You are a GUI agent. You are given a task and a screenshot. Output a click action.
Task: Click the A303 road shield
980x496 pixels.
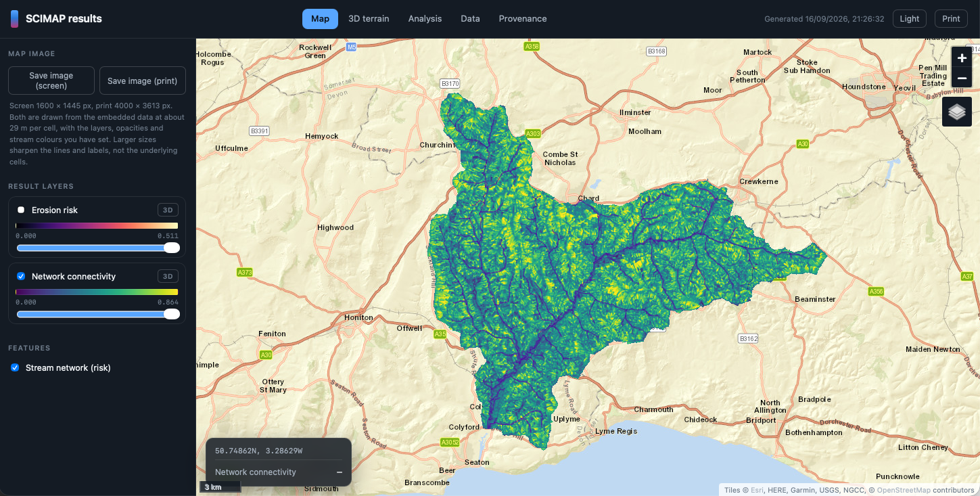point(534,134)
